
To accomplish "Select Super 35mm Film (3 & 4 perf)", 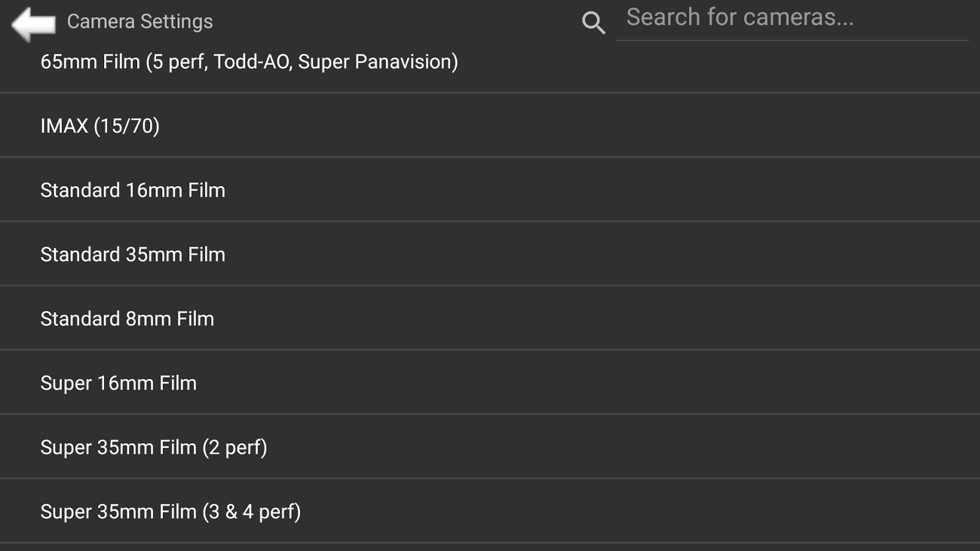I will [x=170, y=512].
